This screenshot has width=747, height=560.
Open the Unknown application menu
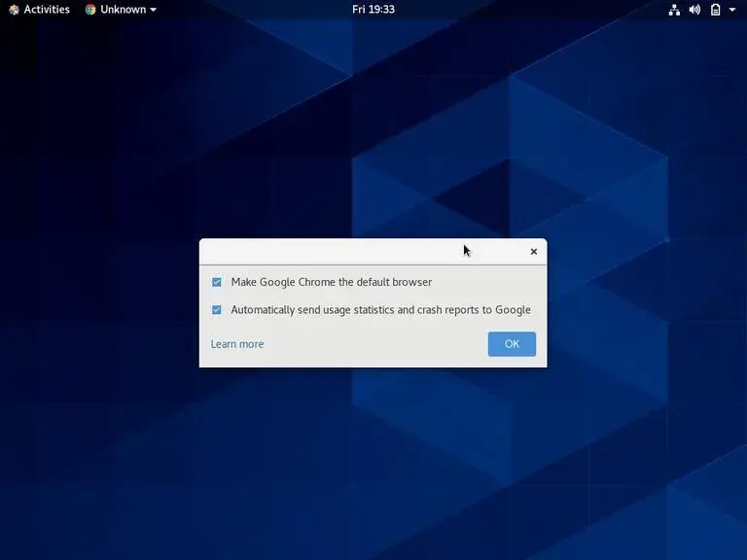coord(121,10)
